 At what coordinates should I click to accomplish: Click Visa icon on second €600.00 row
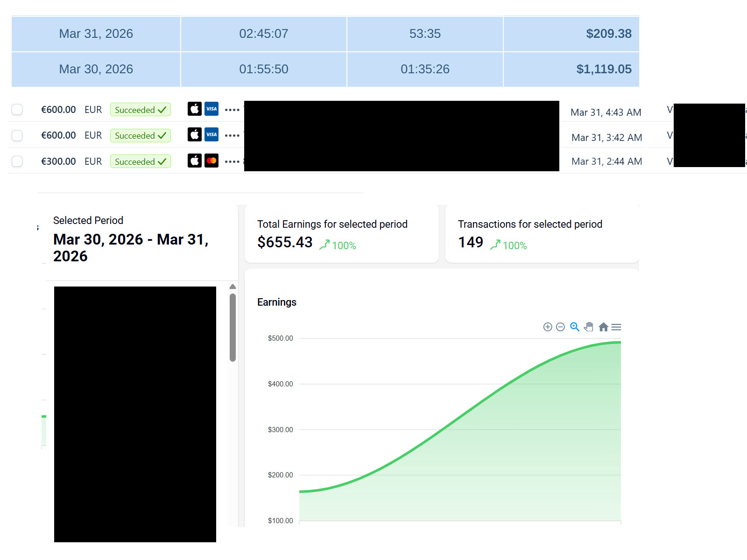211,135
